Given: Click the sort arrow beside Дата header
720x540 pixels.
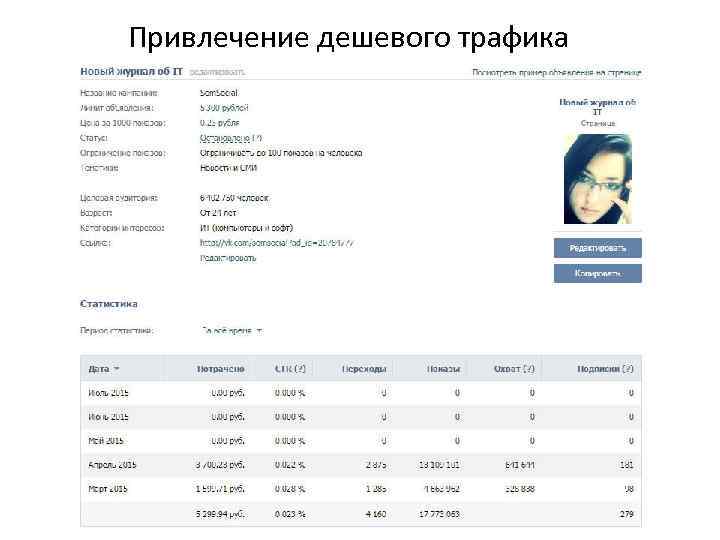Looking at the screenshot, I should click(117, 369).
